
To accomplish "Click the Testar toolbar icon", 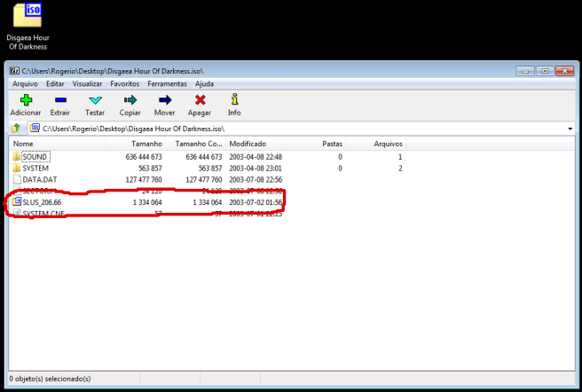I will click(x=95, y=100).
